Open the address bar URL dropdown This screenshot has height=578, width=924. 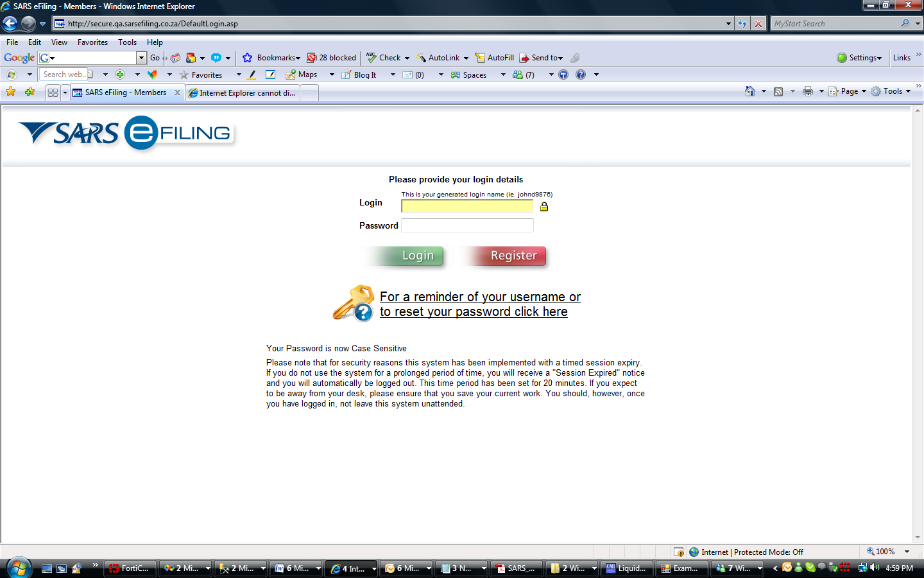click(728, 24)
